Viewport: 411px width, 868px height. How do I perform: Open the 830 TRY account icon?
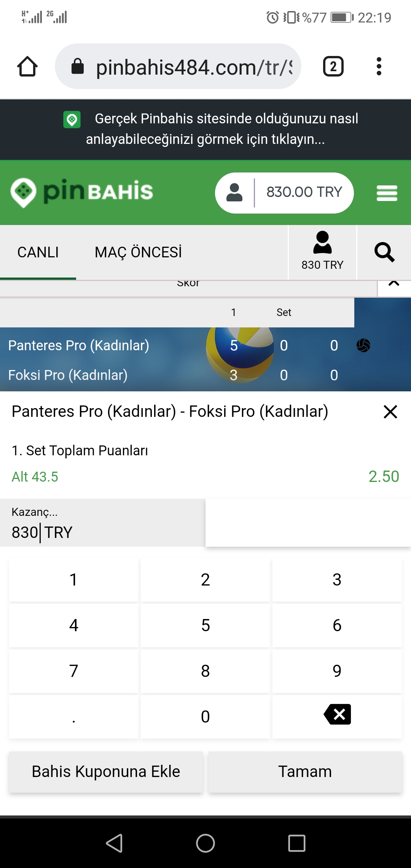[x=322, y=252]
